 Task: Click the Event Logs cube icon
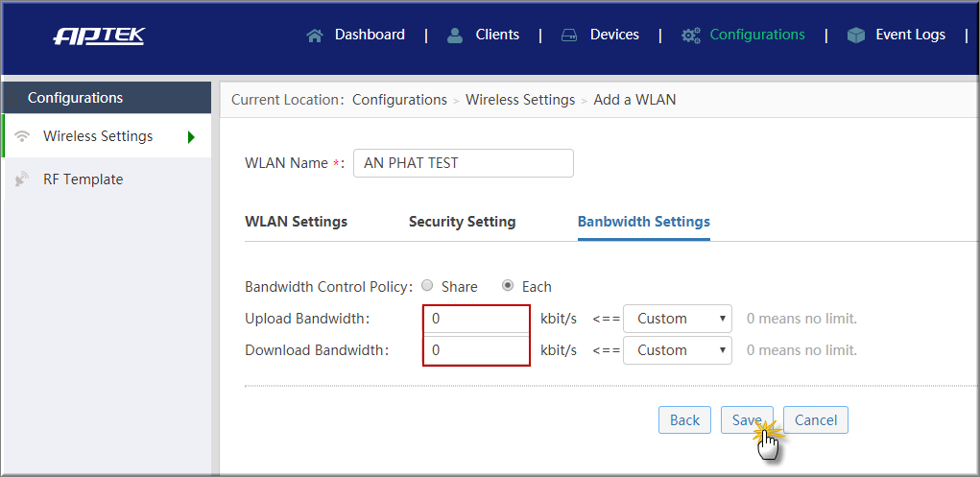pos(855,36)
